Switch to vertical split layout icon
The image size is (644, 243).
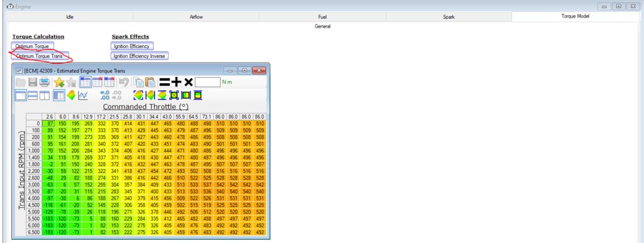pyautogui.click(x=45, y=95)
